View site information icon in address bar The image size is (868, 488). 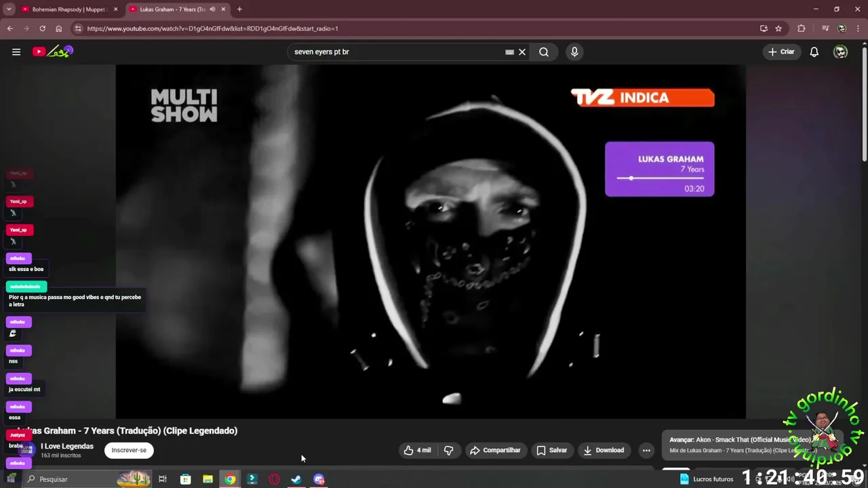click(x=78, y=28)
